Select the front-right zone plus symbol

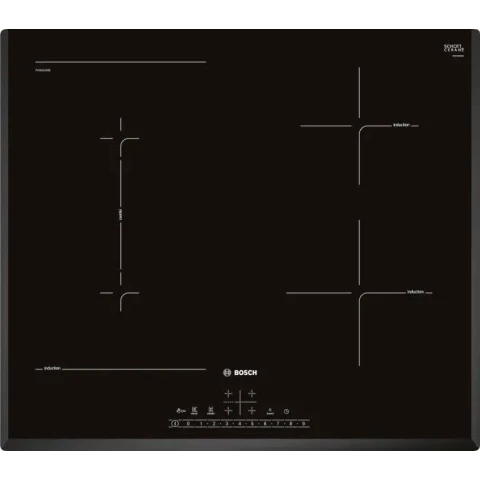(252, 410)
